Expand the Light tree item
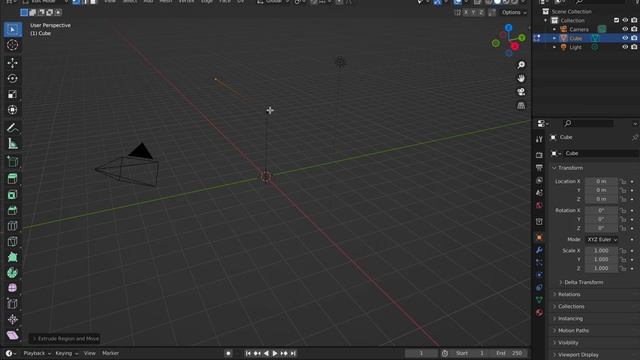 coord(554,47)
